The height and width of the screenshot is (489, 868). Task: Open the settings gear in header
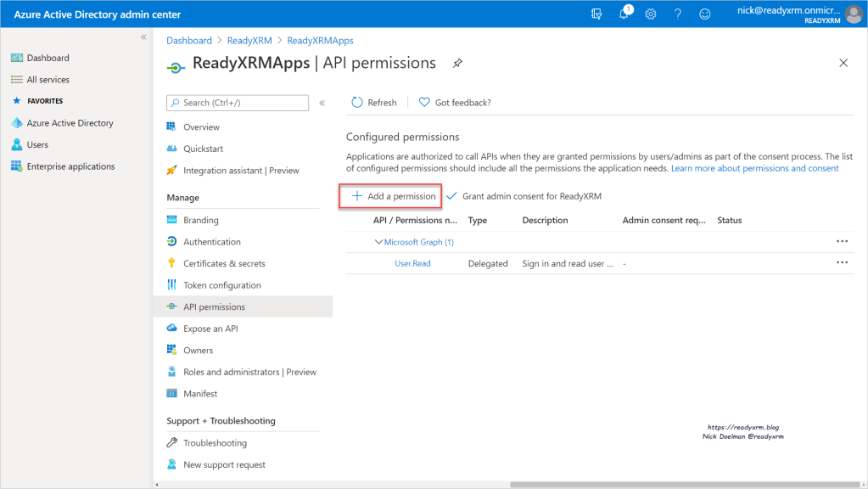click(x=651, y=14)
